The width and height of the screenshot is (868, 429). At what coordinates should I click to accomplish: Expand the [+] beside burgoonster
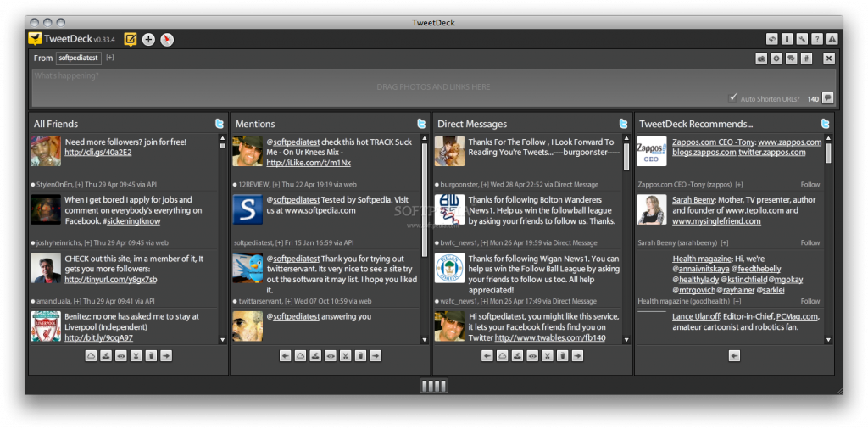[x=485, y=184]
